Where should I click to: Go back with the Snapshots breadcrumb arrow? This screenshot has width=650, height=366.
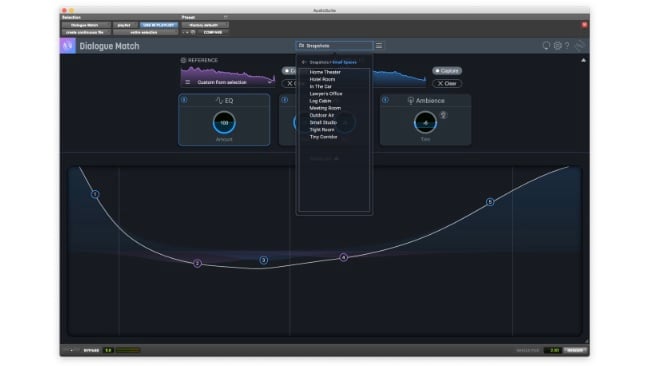tap(304, 62)
